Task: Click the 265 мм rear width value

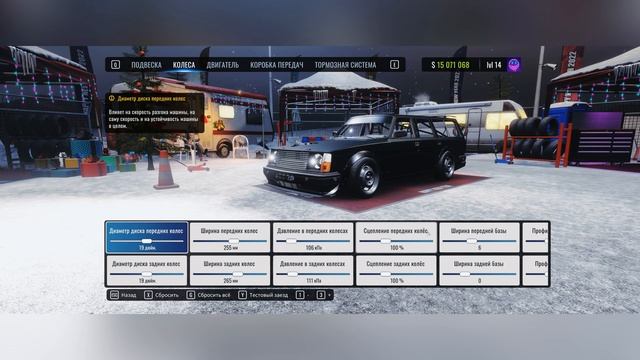Action: tap(230, 281)
